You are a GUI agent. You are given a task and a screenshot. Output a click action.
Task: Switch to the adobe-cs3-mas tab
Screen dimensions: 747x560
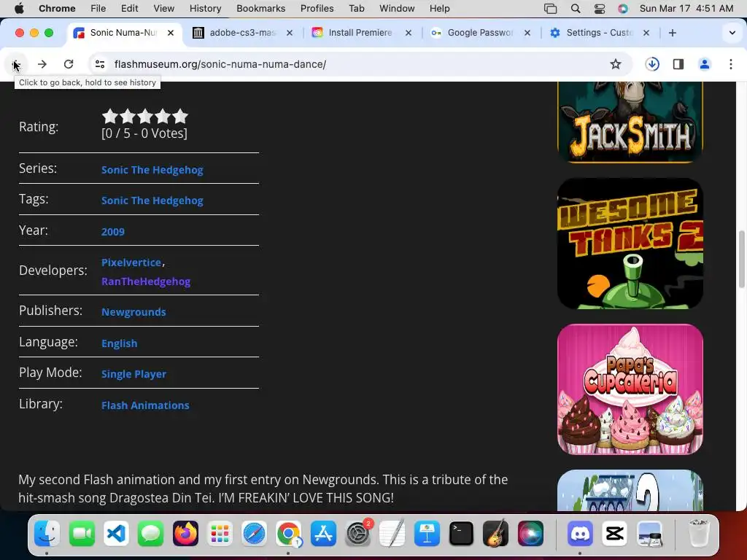pos(243,33)
